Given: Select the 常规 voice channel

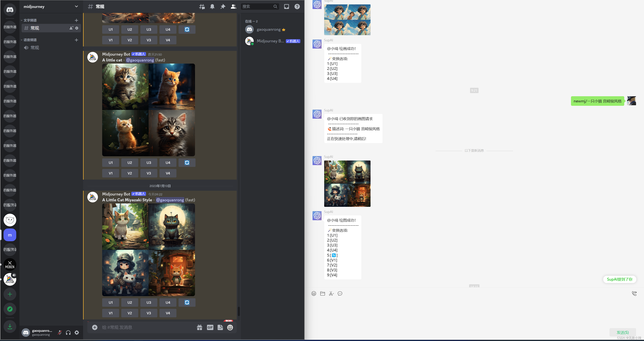Looking at the screenshot, I should pyautogui.click(x=35, y=48).
